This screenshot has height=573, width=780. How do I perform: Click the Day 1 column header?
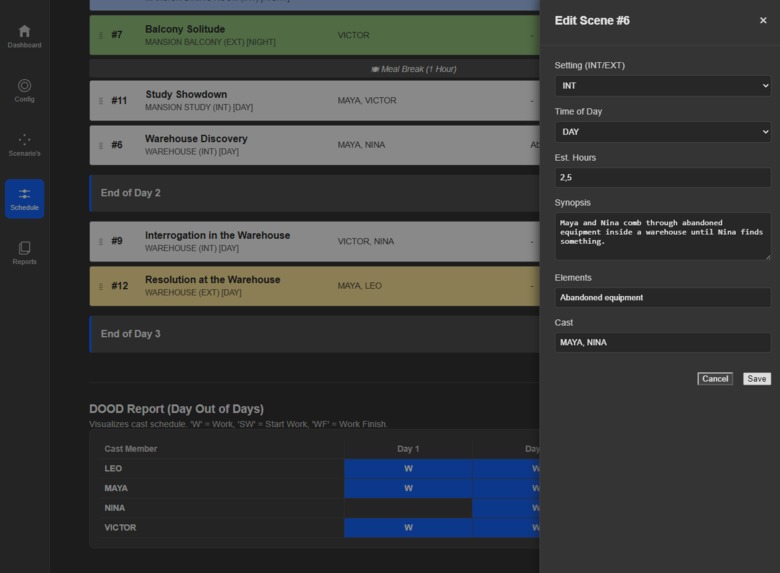point(408,449)
